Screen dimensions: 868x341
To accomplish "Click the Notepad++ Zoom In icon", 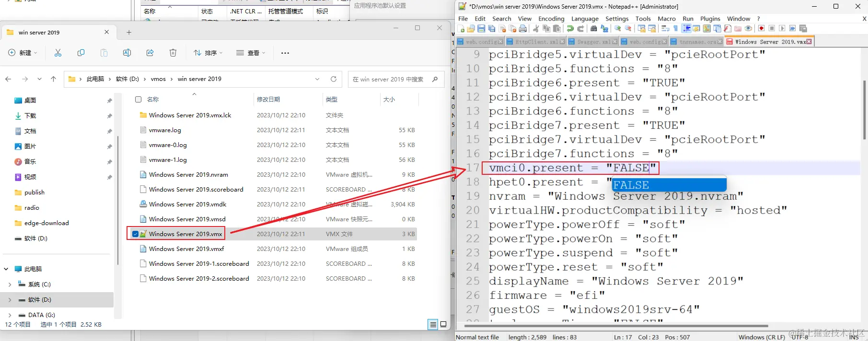I will click(618, 29).
